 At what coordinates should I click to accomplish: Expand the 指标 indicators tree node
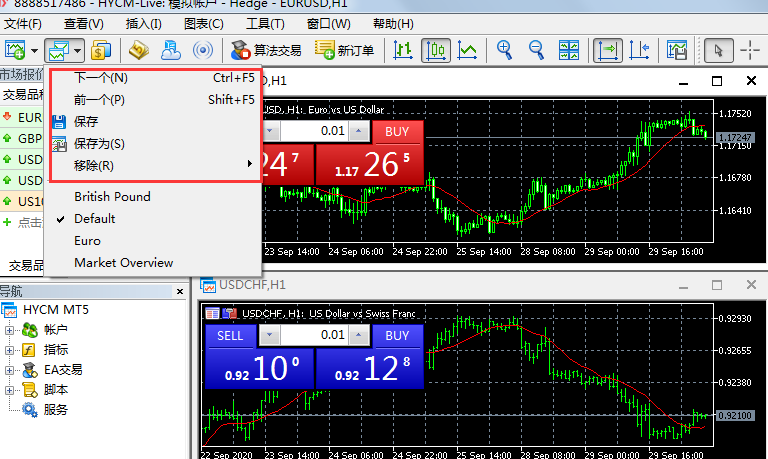pyautogui.click(x=10, y=349)
